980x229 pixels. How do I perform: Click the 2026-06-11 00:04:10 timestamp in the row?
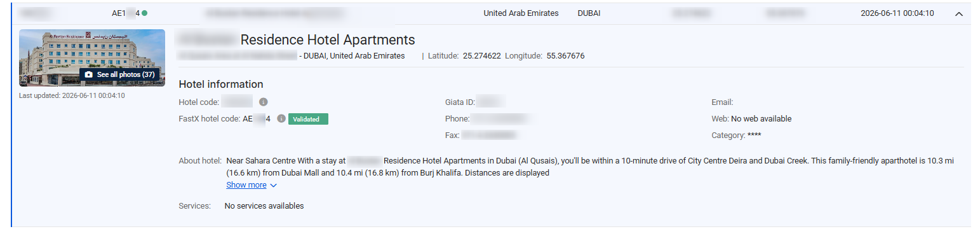coord(897,13)
